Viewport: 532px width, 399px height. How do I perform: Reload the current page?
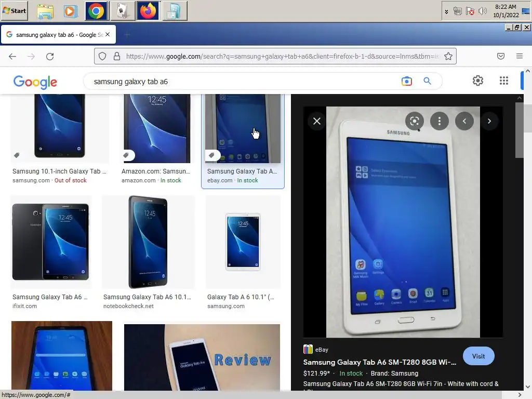click(x=50, y=56)
